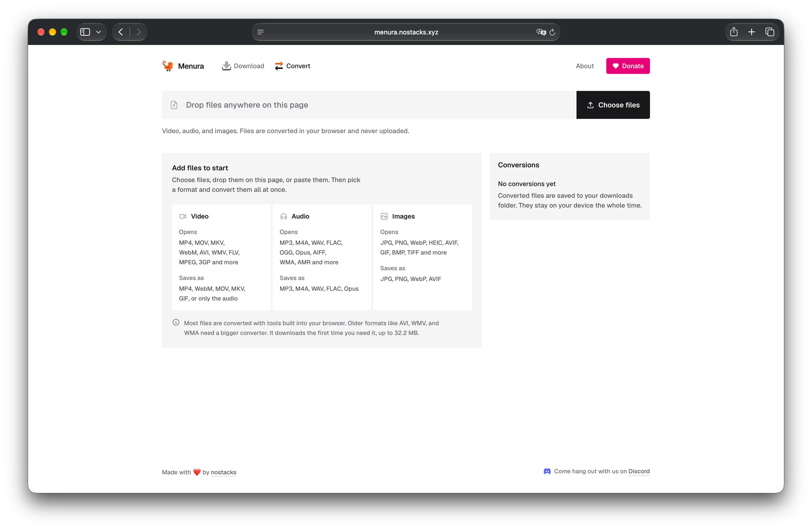Click the green fullscreen window button
The width and height of the screenshot is (812, 530).
[64, 32]
